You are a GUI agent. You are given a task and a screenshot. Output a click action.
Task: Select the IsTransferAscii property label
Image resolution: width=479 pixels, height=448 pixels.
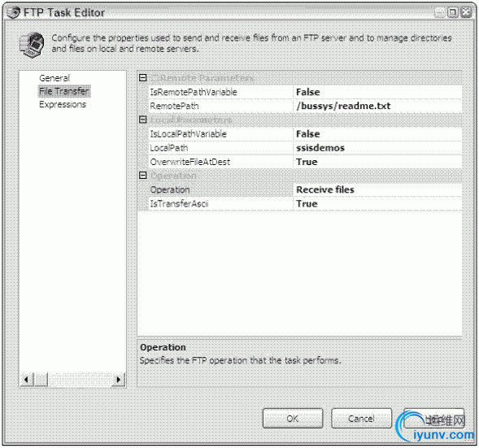coord(179,204)
